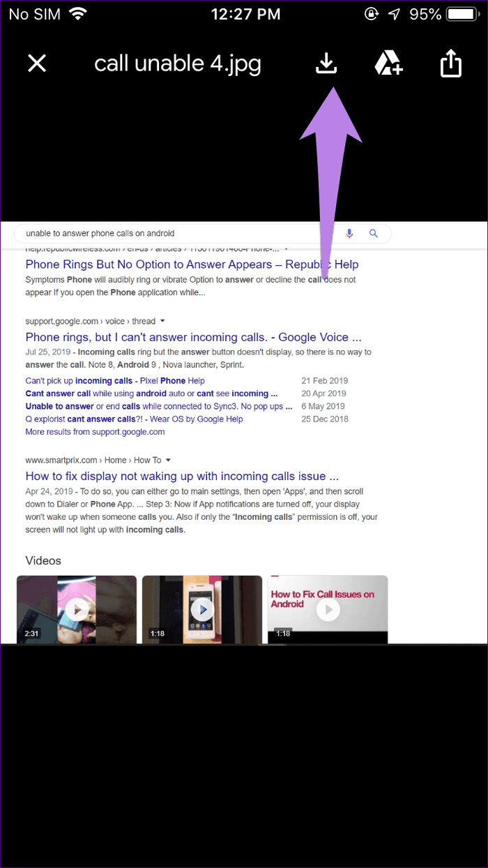Play How to Fix Call Issues video

click(x=328, y=608)
